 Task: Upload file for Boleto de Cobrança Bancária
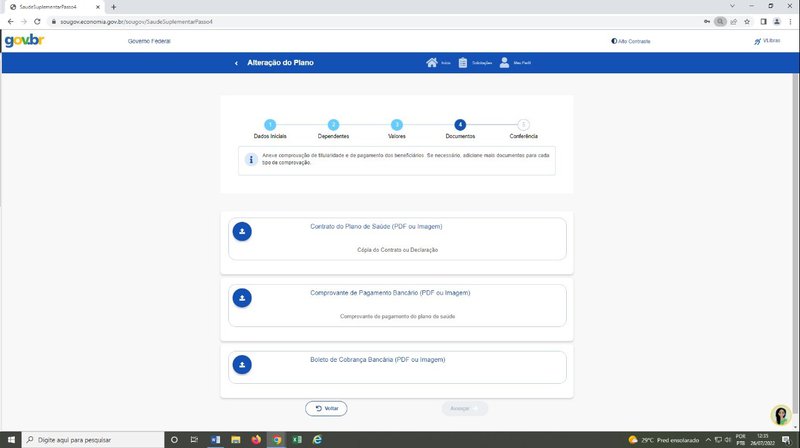coord(242,365)
